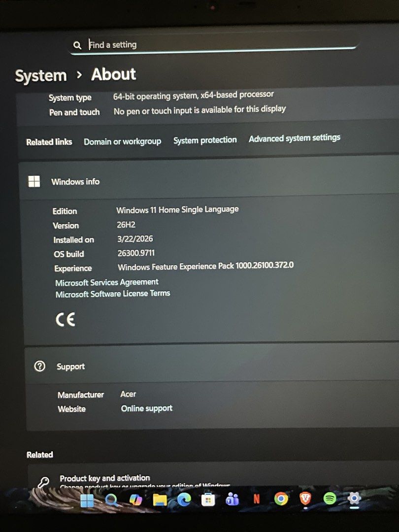The width and height of the screenshot is (399, 532).
Task: Open Microsoft Software License Terms link
Action: (x=113, y=294)
